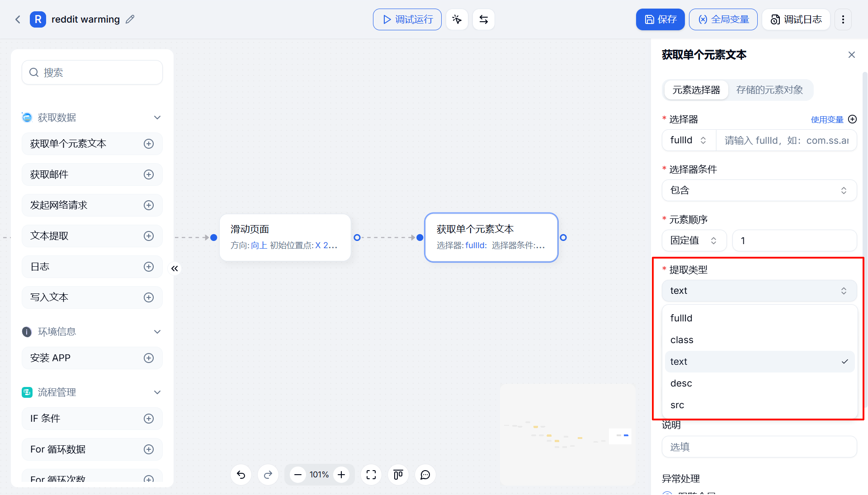Click the magic cursor tool icon
Image resolution: width=868 pixels, height=495 pixels.
(457, 19)
